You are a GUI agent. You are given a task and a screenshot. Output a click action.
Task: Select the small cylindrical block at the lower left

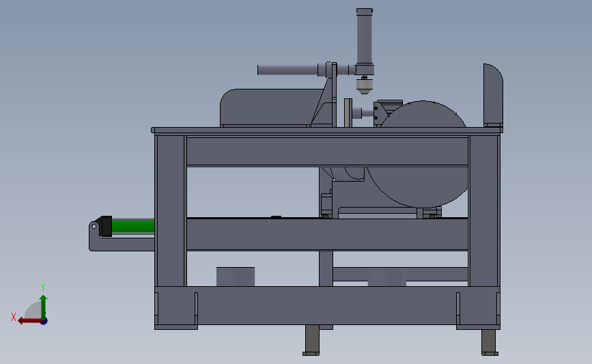pos(236,277)
